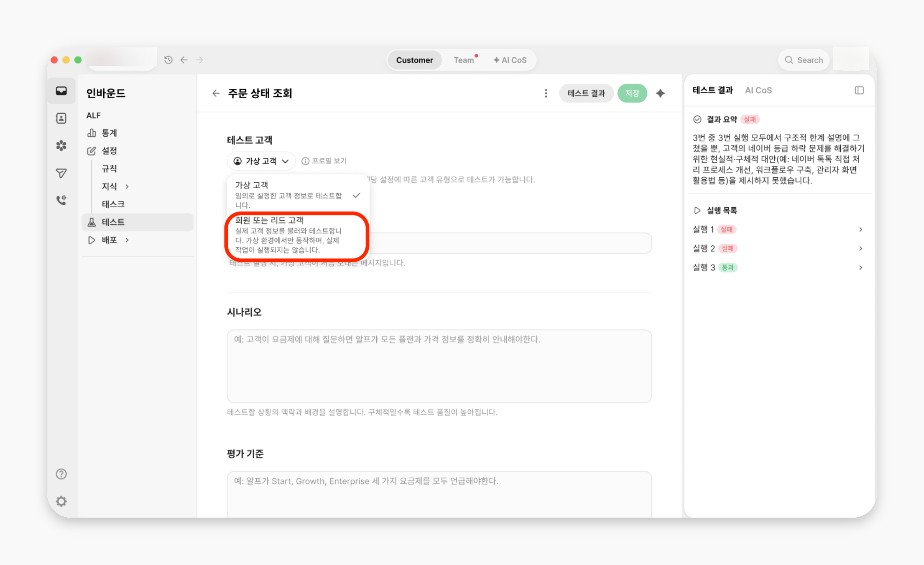Open 통계 in the sidebar

(x=109, y=133)
